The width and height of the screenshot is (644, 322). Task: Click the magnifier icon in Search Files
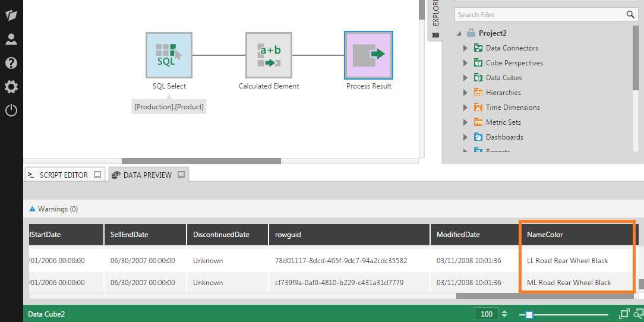tap(630, 14)
